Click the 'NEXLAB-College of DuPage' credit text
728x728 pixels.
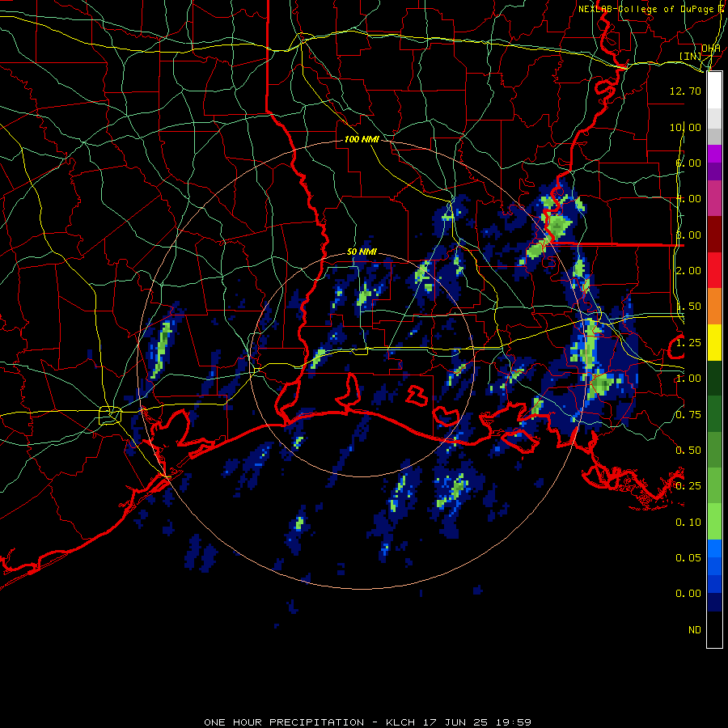(x=647, y=9)
